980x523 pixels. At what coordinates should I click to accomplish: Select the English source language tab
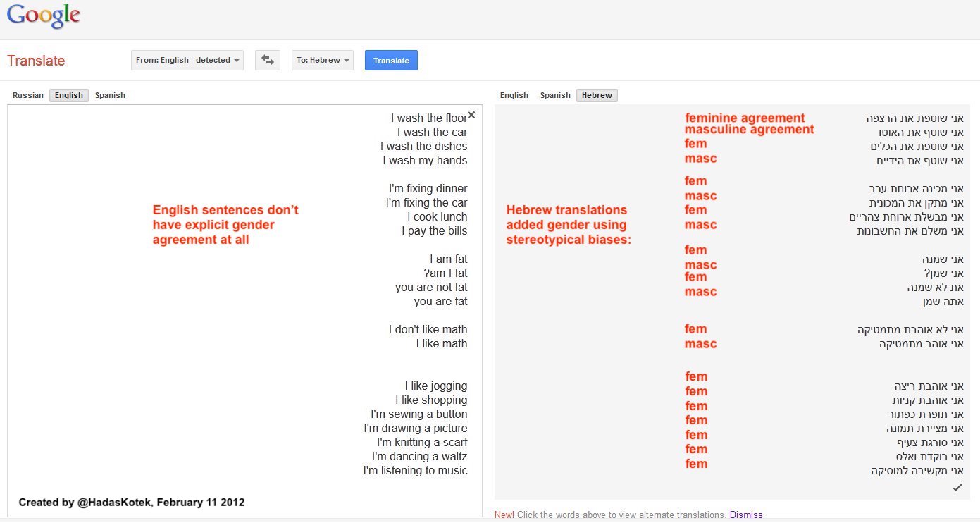(x=69, y=95)
